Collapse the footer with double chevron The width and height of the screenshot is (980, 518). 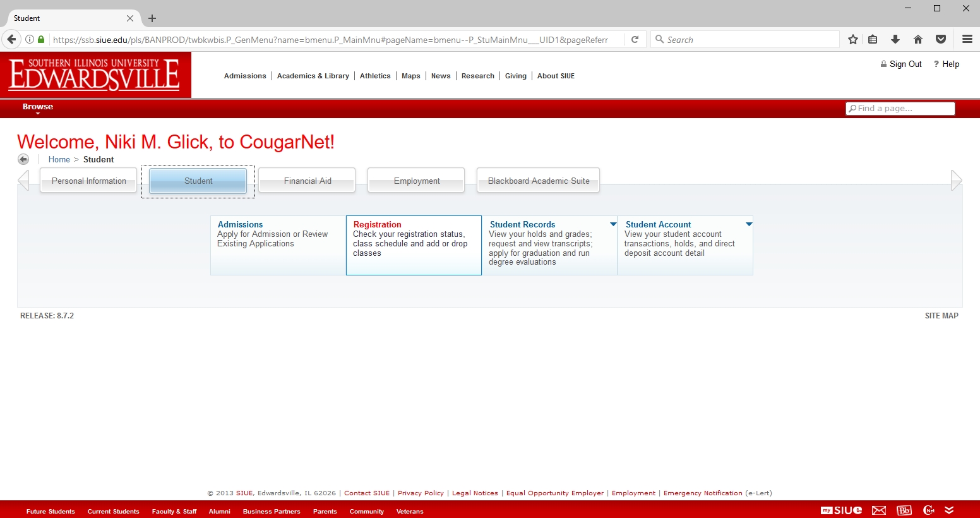949,510
